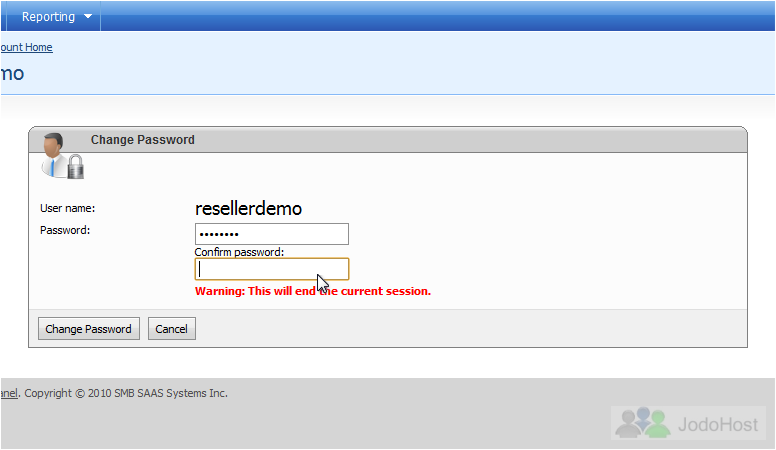Click the Change Password panel title
Screen dimensions: 776x450
143,140
